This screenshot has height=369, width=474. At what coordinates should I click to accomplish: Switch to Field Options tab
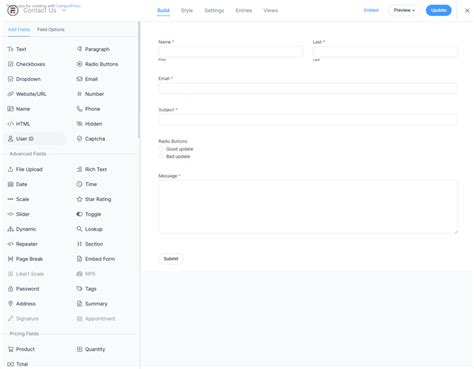point(51,30)
